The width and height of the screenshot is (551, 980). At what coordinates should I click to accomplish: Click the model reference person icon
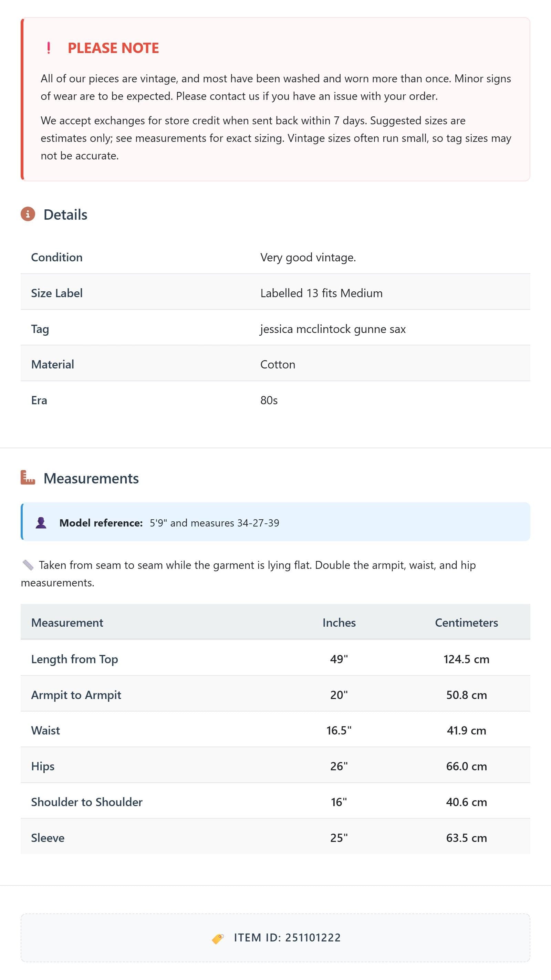pyautogui.click(x=41, y=523)
